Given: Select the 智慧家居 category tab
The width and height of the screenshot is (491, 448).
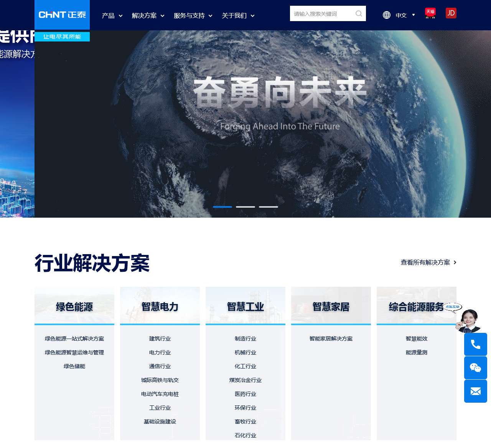Looking at the screenshot, I should click(331, 306).
